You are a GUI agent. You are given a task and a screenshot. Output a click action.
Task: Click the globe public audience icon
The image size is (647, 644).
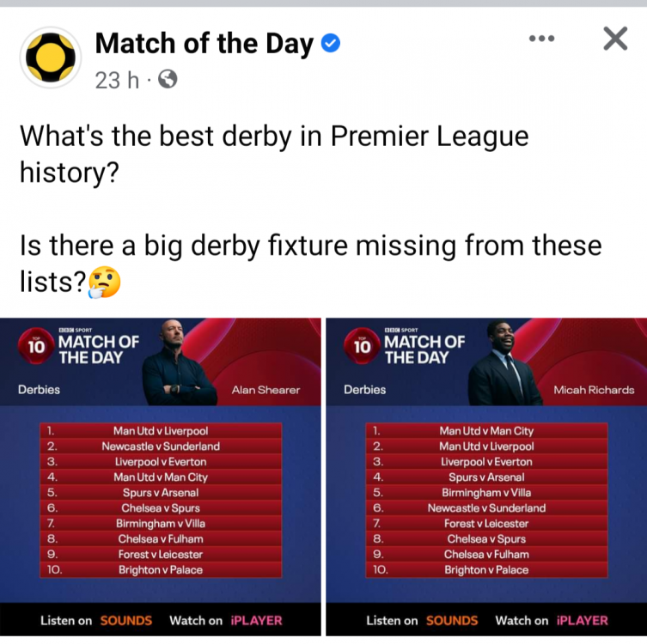point(168,80)
